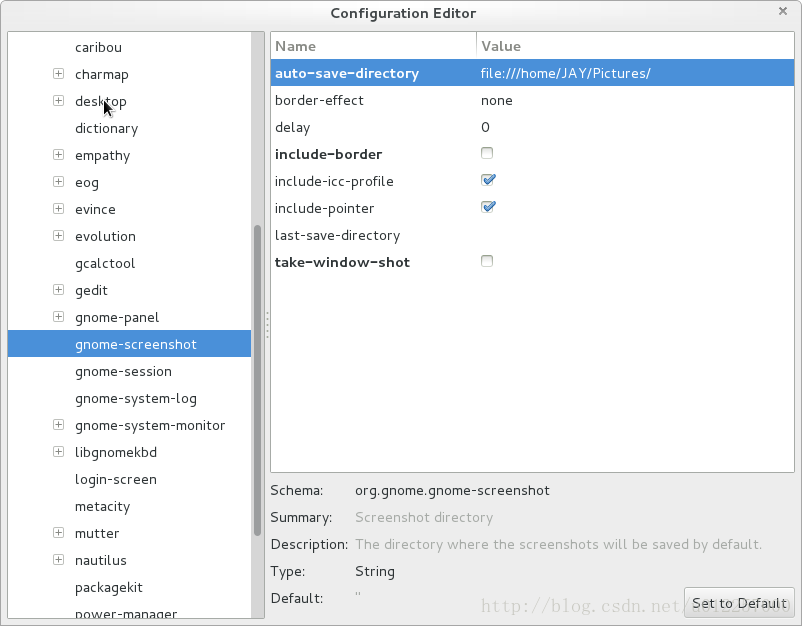Viewport: 802px width, 626px height.
Task: Click the Name column header
Action: [373, 46]
